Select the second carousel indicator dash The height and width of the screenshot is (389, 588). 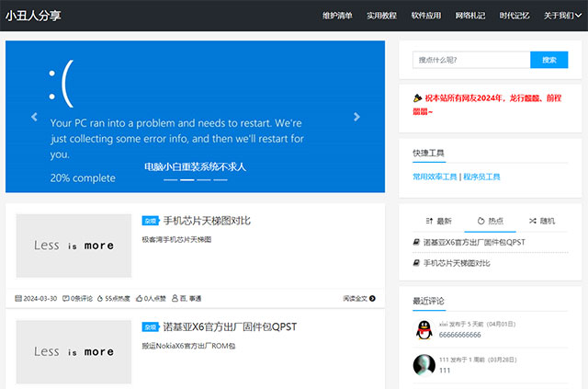click(187, 180)
